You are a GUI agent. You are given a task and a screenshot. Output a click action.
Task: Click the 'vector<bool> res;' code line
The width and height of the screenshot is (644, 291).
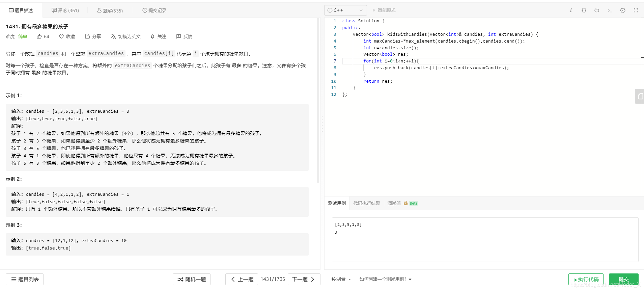pos(386,54)
